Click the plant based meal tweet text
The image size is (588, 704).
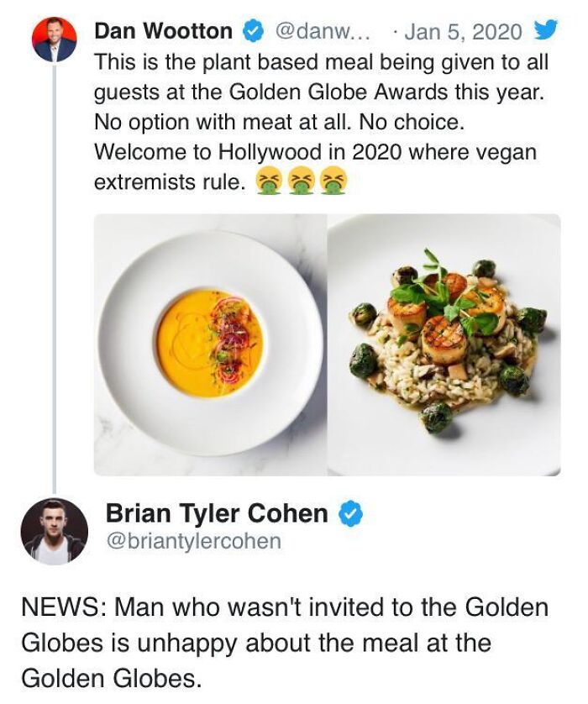click(x=321, y=122)
